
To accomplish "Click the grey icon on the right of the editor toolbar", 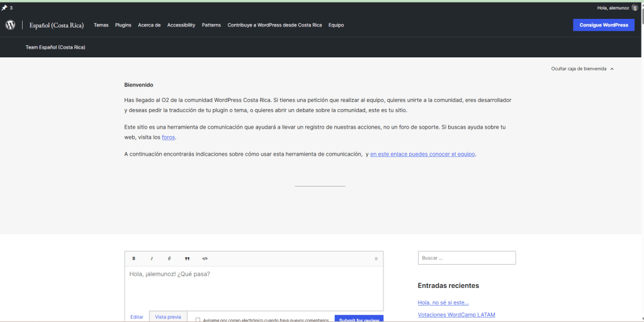I will (x=376, y=258).
